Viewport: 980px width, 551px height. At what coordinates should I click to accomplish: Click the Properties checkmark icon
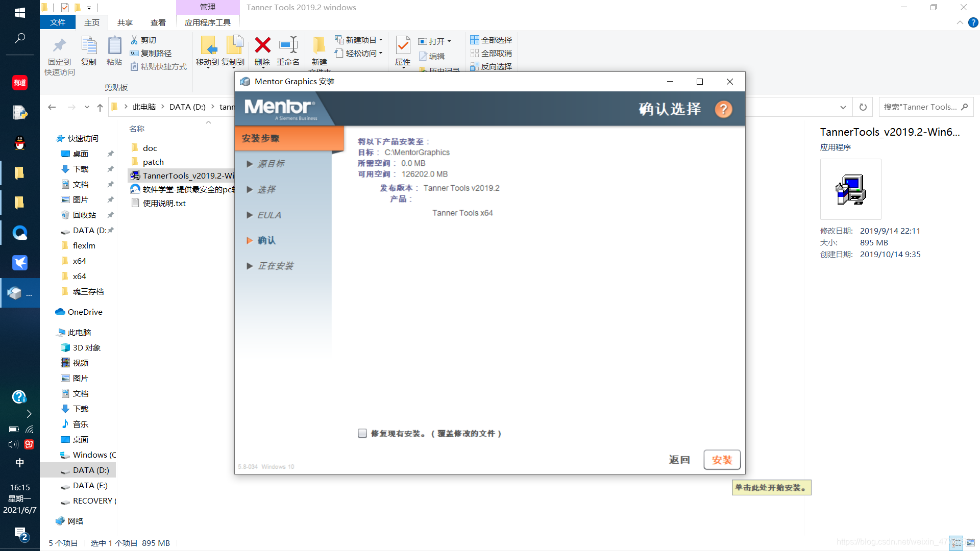[x=403, y=46]
